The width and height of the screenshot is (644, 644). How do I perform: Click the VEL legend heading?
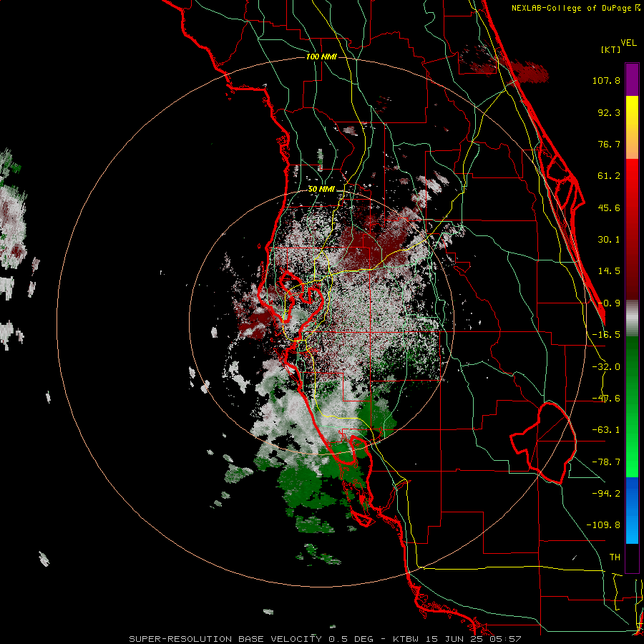[x=628, y=43]
